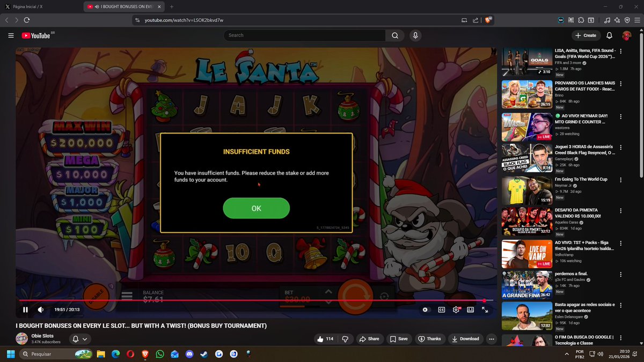Open the video settings gear
Image resolution: width=644 pixels, height=362 pixels.
pyautogui.click(x=456, y=309)
